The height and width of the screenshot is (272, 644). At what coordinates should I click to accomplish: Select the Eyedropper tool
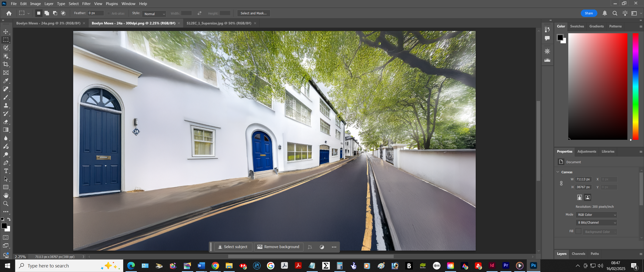tap(6, 81)
